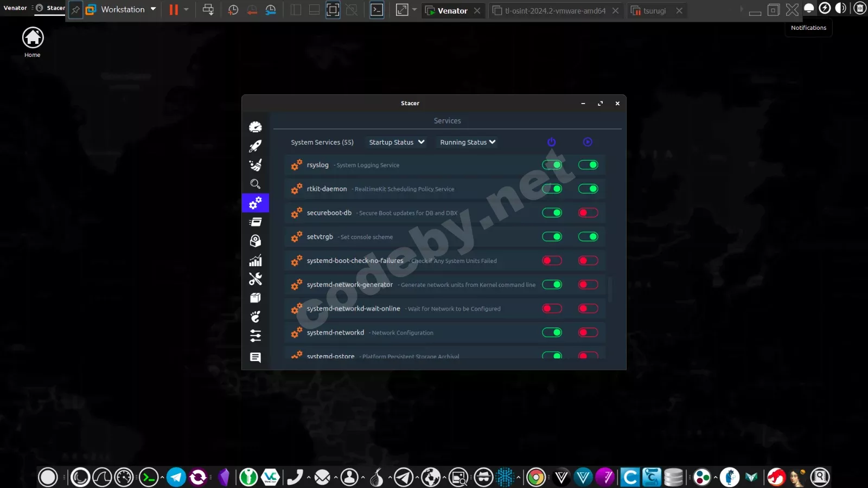Click the System Services (55) count label

(322, 142)
